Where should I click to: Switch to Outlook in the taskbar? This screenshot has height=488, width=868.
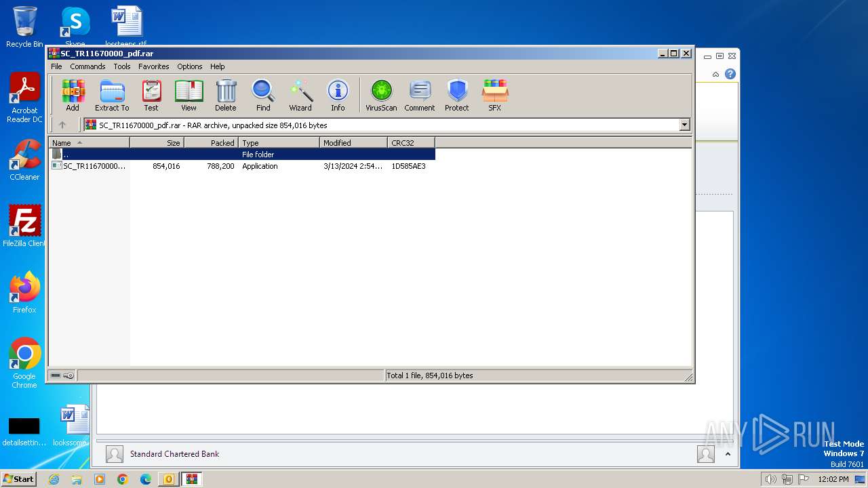(168, 479)
